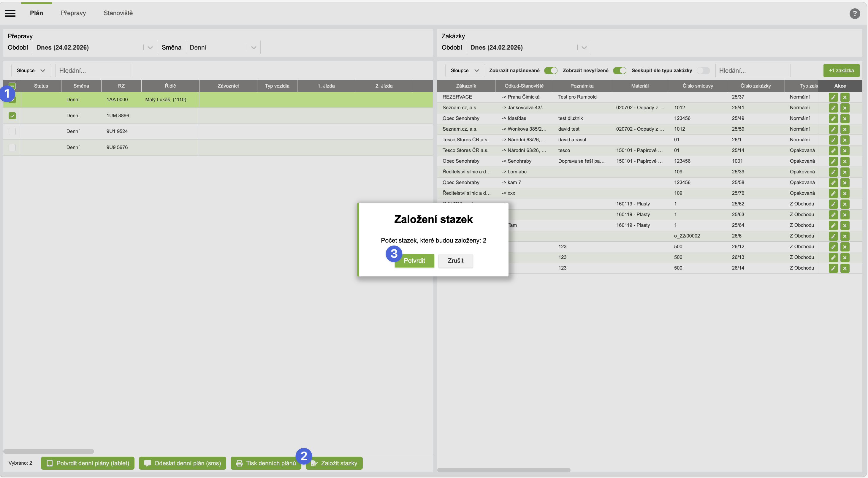Click horizontal scrollbar under Zakázky table
This screenshot has width=868, height=478.
tap(504, 470)
